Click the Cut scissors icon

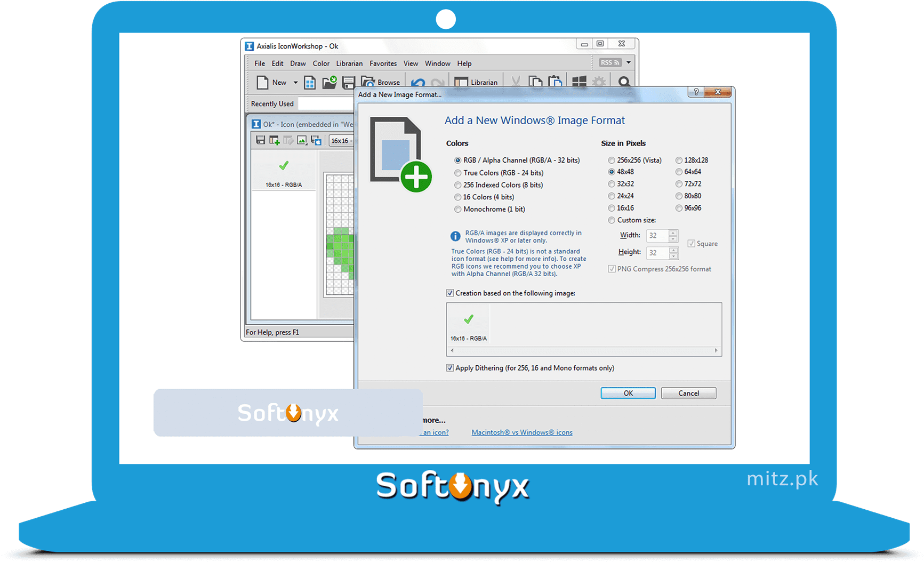point(516,82)
